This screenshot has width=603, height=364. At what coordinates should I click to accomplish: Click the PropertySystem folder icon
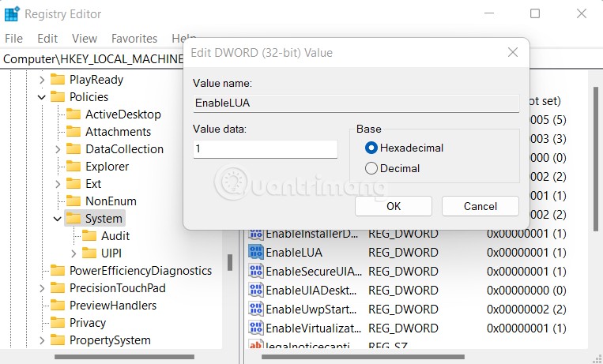coord(58,340)
